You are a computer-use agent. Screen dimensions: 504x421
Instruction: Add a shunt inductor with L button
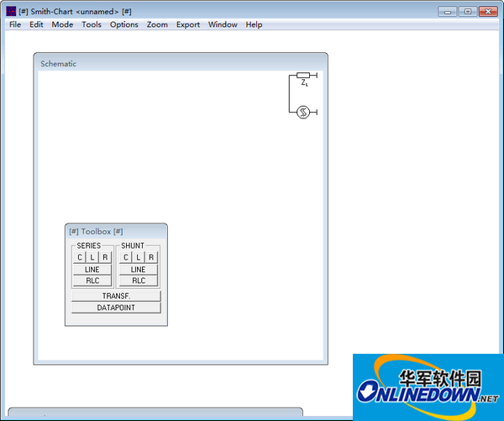coord(139,257)
